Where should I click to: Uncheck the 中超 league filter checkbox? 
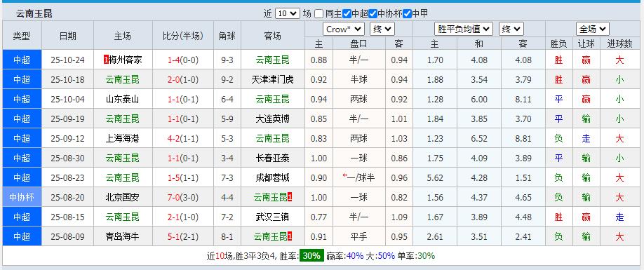[x=347, y=13]
